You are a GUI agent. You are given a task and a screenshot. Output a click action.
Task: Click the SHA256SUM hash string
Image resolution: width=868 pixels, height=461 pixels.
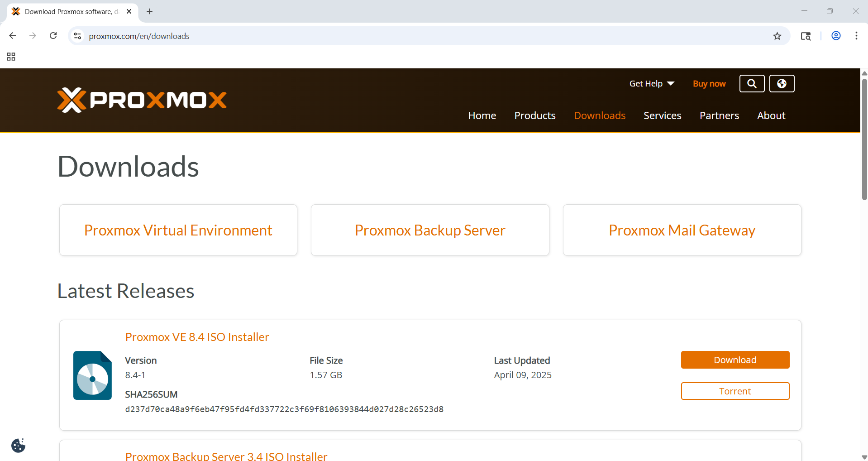[x=284, y=409]
